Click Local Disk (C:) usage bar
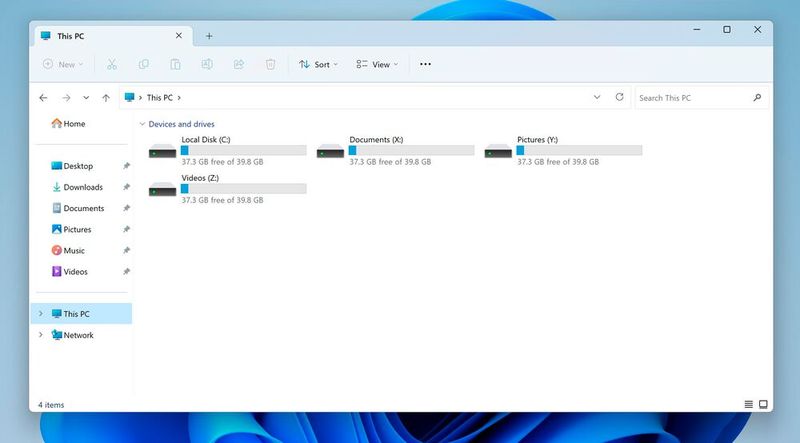Screen dimensions: 800x443 (x=244, y=150)
